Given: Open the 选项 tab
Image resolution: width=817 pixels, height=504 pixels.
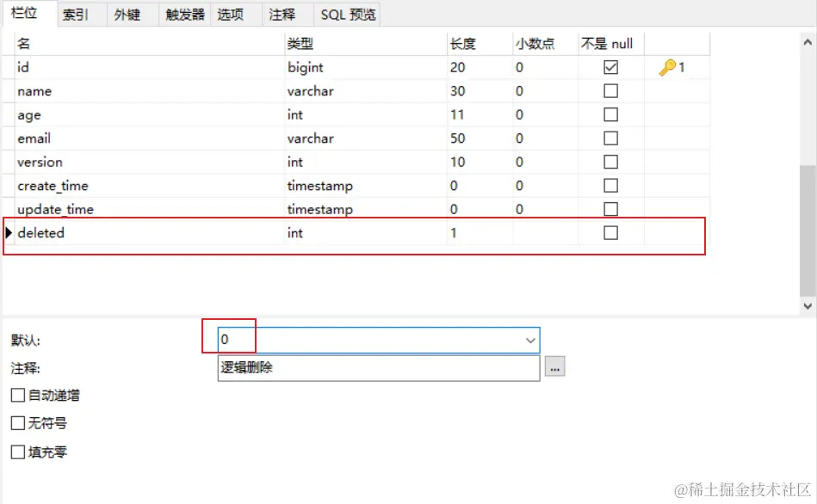Looking at the screenshot, I should pos(237,15).
